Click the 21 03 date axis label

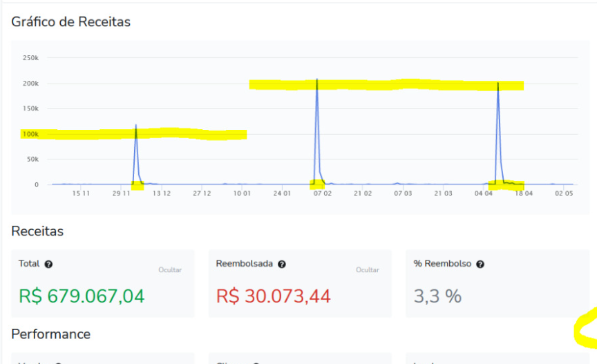tap(444, 194)
